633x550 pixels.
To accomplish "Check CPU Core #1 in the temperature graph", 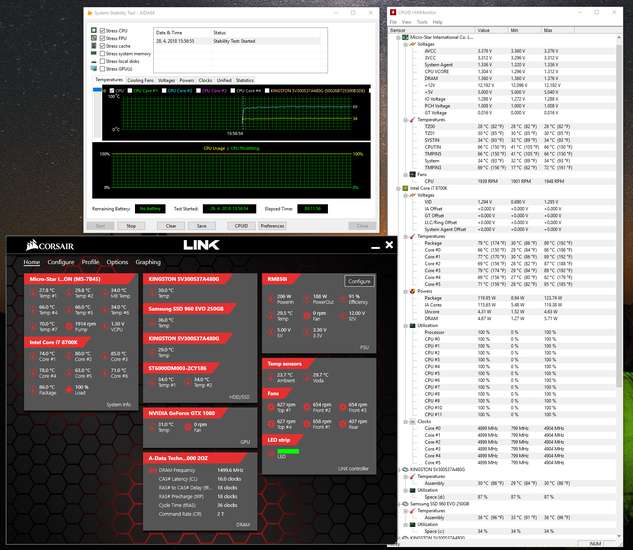I will click(130, 91).
